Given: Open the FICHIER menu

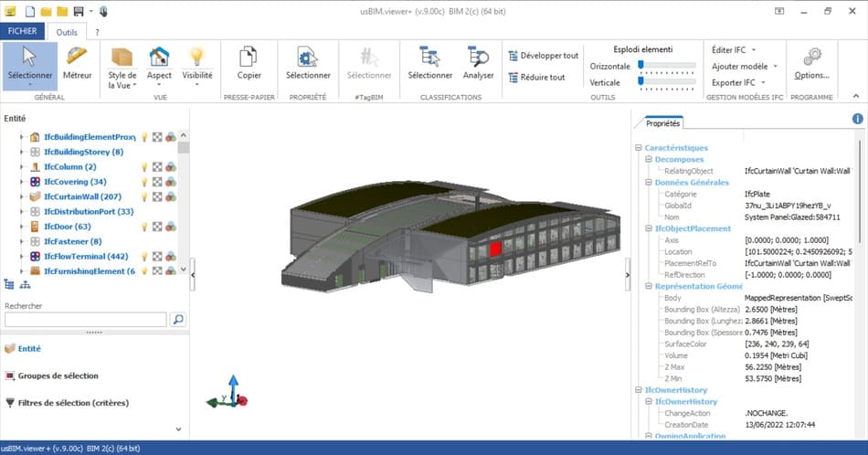Looking at the screenshot, I should (22, 31).
